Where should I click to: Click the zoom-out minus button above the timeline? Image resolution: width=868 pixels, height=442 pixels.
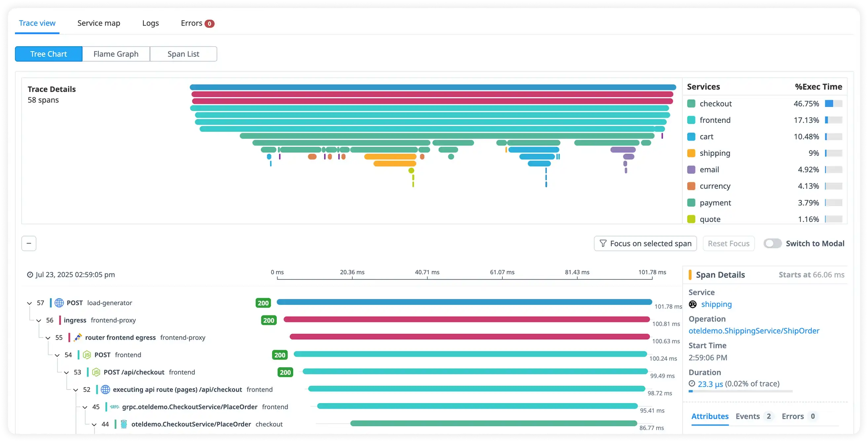pyautogui.click(x=29, y=243)
